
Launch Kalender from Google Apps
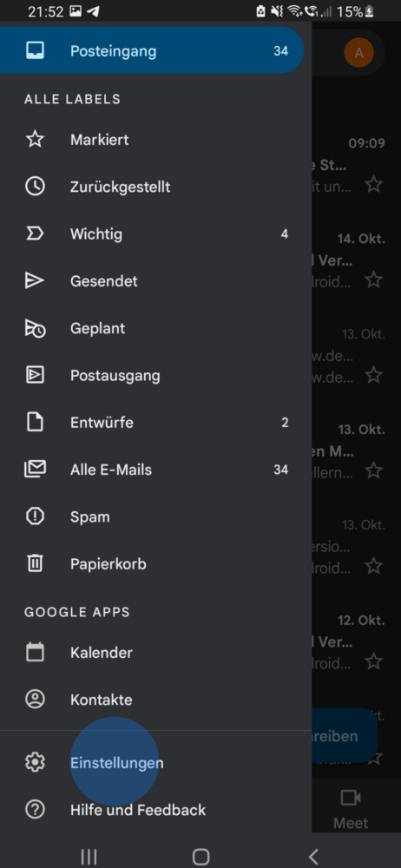[x=155, y=652]
